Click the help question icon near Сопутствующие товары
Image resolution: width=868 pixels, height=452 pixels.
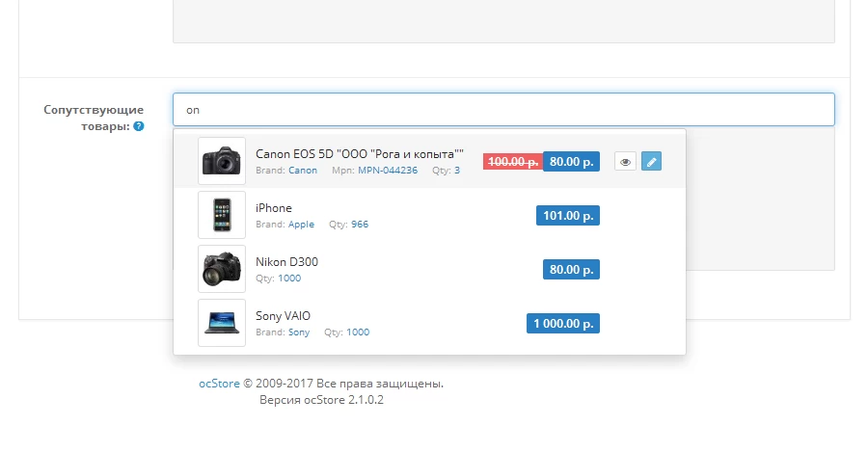[x=139, y=126]
